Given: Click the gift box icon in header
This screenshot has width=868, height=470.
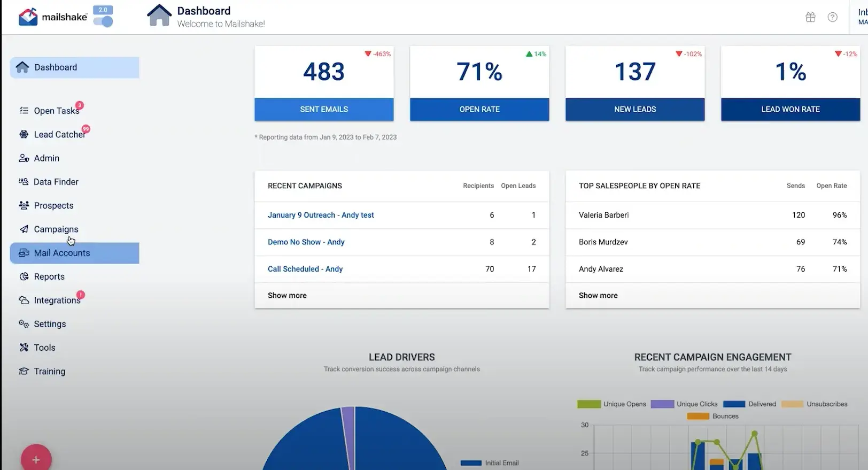Looking at the screenshot, I should click(x=810, y=17).
